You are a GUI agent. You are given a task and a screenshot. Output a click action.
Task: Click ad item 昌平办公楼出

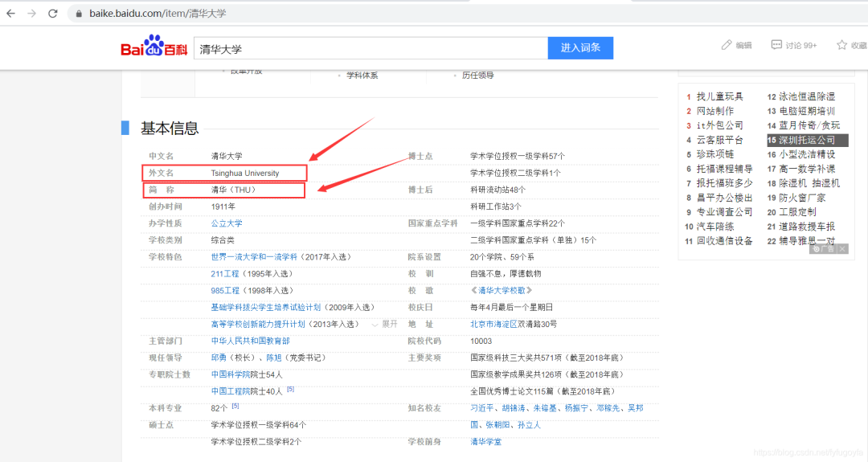724,197
